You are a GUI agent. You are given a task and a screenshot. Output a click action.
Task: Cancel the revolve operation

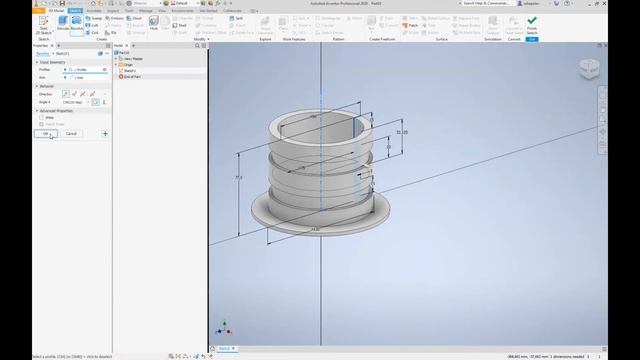tap(71, 133)
